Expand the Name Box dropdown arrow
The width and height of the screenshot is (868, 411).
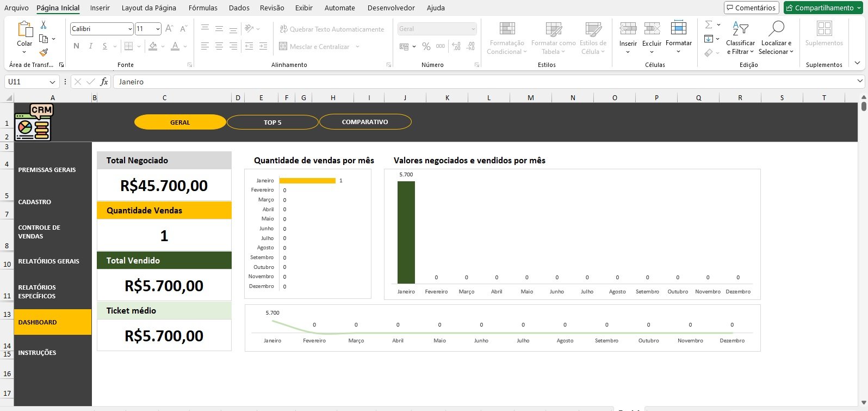pos(52,82)
